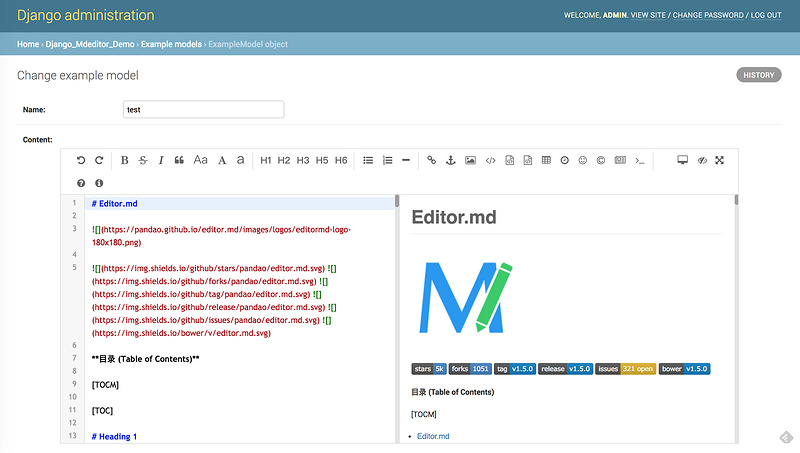Screen dimensions: 800x453
Task: Insert a hyperlink with the link icon
Action: click(432, 160)
